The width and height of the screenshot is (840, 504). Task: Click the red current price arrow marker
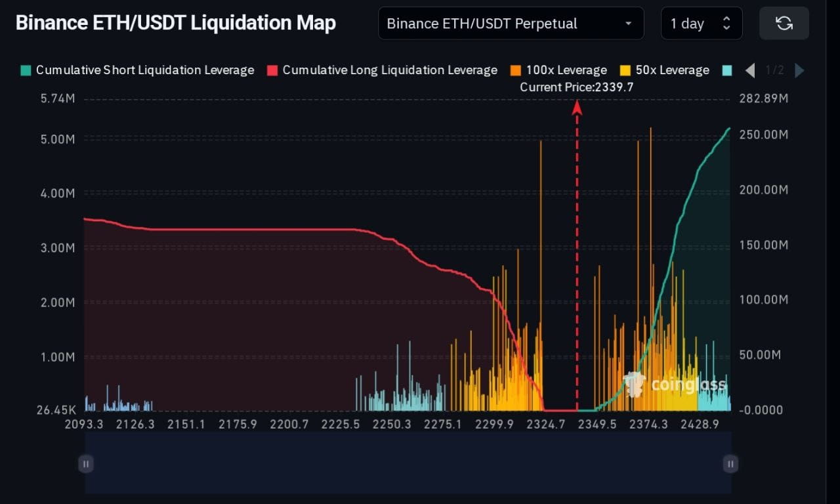[x=577, y=108]
